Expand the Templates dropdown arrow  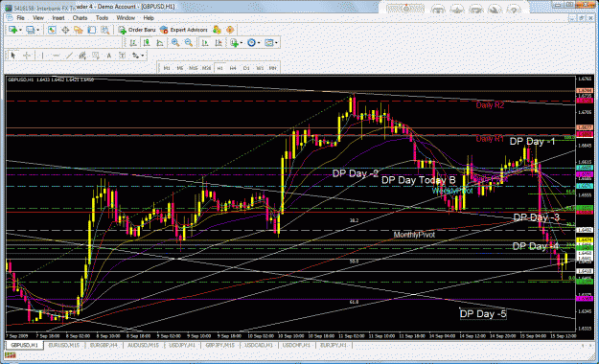(276, 43)
